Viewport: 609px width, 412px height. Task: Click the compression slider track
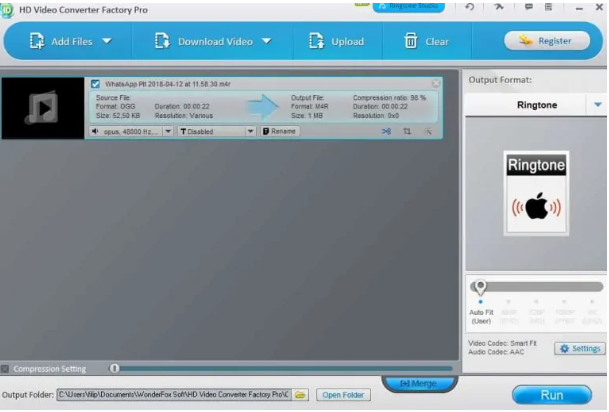pyautogui.click(x=285, y=369)
